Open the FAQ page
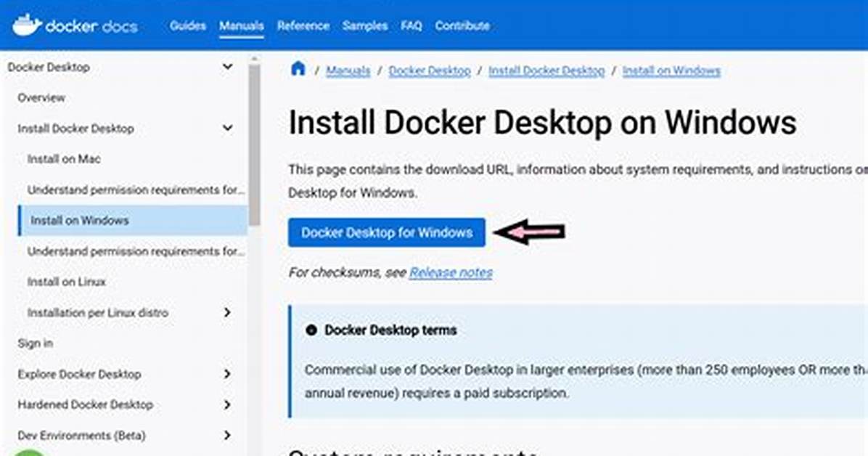Viewport: 868px width, 456px height. tap(412, 25)
